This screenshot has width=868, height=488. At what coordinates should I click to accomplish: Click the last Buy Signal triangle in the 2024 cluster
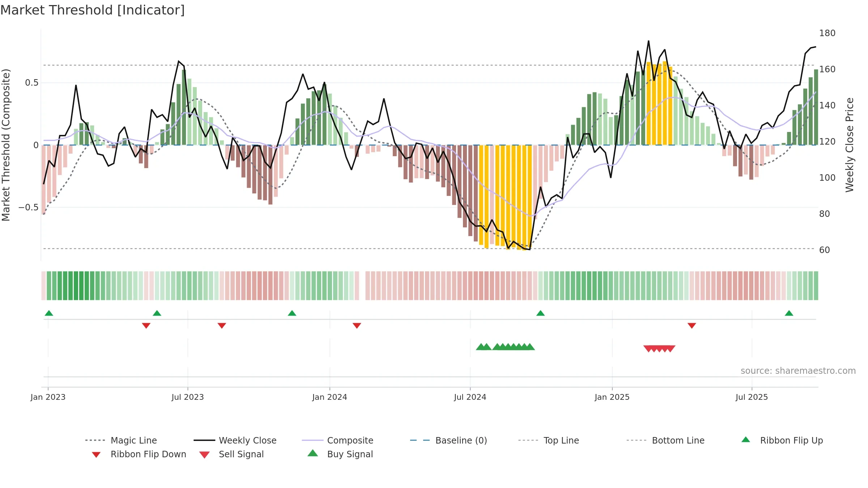[x=530, y=347]
